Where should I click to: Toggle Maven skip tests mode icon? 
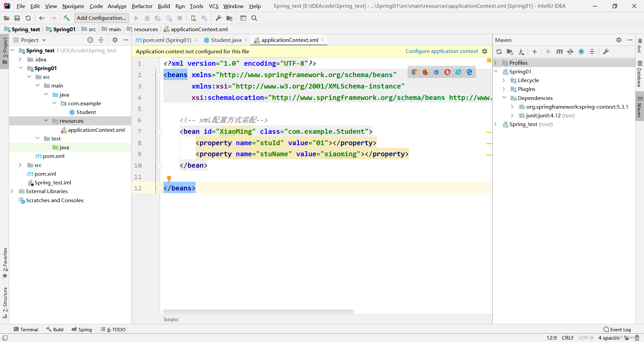tap(581, 52)
